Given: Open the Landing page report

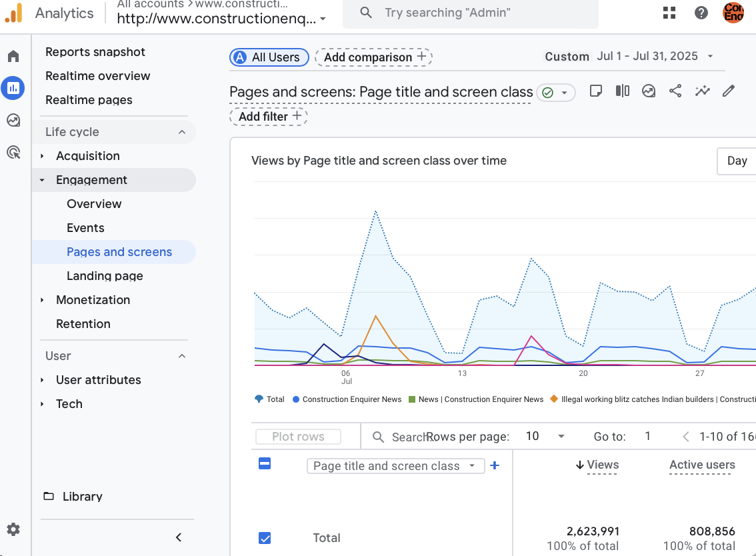Looking at the screenshot, I should [105, 276].
